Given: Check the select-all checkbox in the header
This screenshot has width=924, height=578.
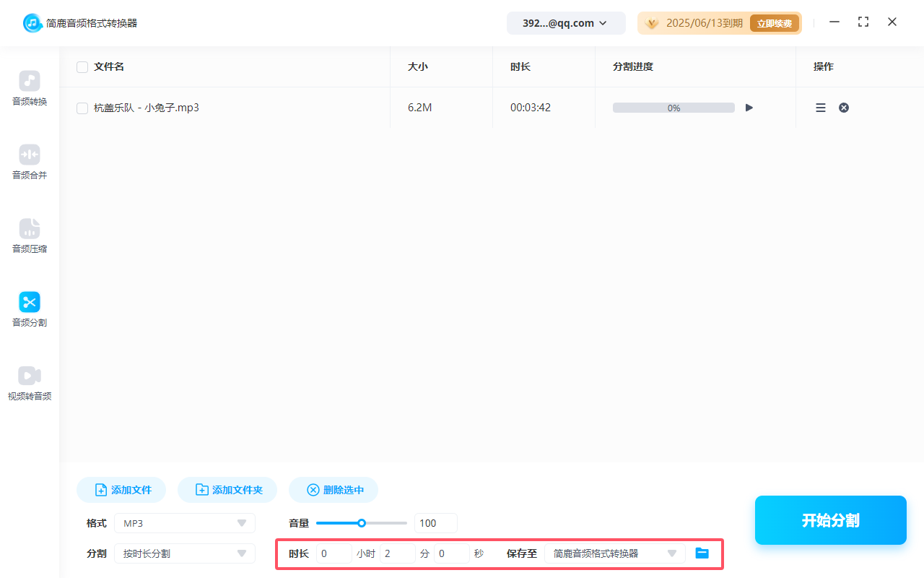Looking at the screenshot, I should pyautogui.click(x=82, y=66).
